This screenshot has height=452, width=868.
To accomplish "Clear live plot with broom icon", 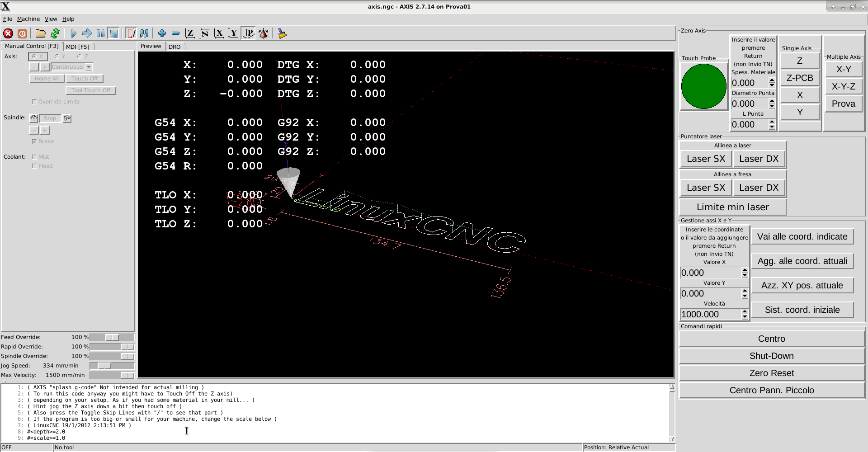I will pos(283,33).
